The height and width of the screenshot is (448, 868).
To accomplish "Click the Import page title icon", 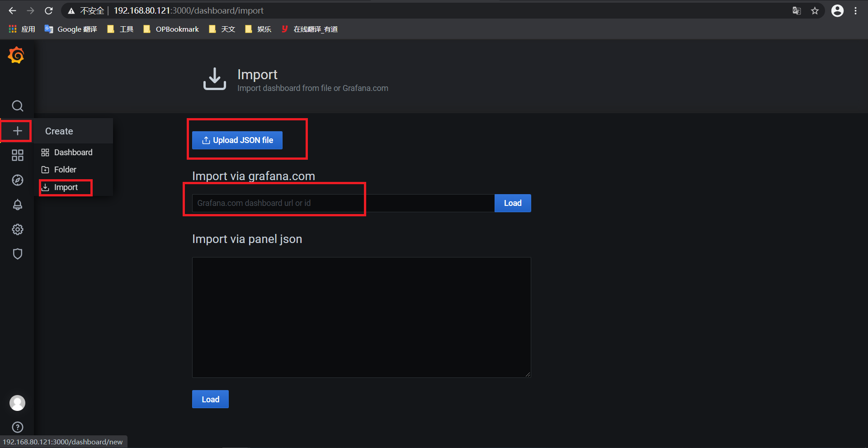I will point(214,79).
